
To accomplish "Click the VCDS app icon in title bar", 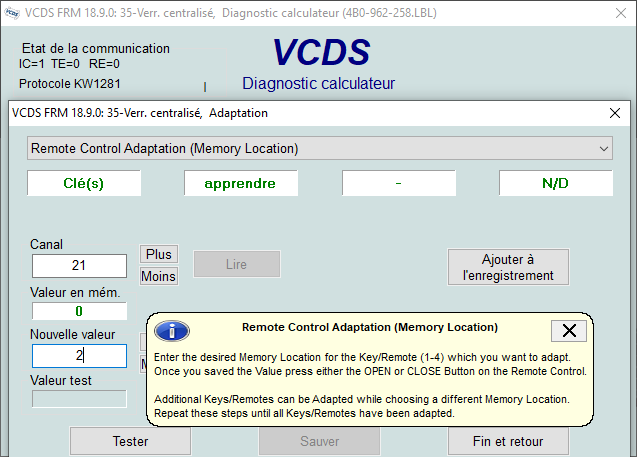I will [x=12, y=13].
